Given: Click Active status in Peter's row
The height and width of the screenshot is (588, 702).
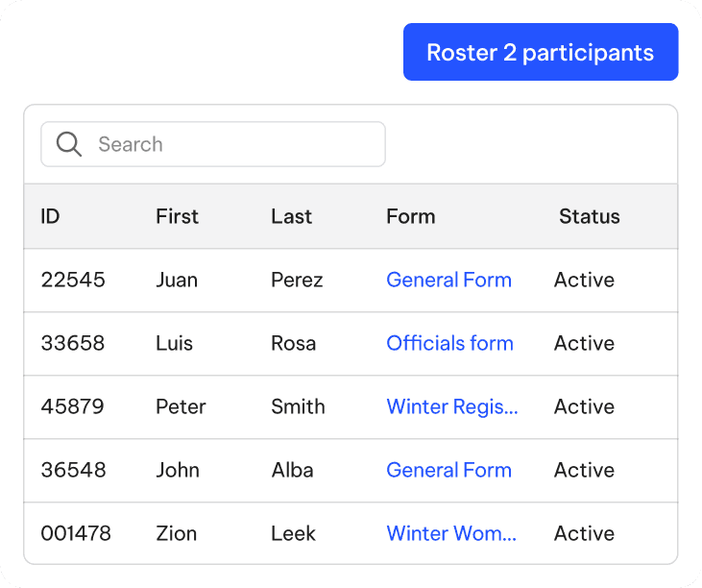Looking at the screenshot, I should tap(584, 406).
